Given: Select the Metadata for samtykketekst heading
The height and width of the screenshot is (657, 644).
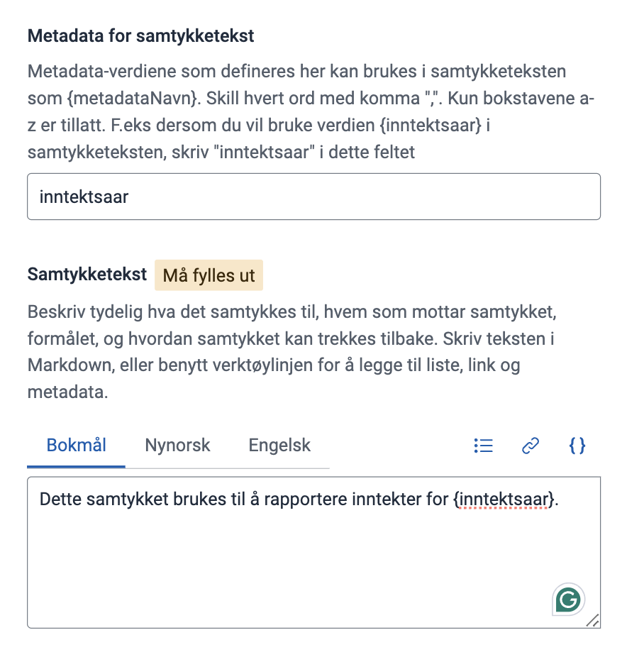Looking at the screenshot, I should tap(140, 35).
